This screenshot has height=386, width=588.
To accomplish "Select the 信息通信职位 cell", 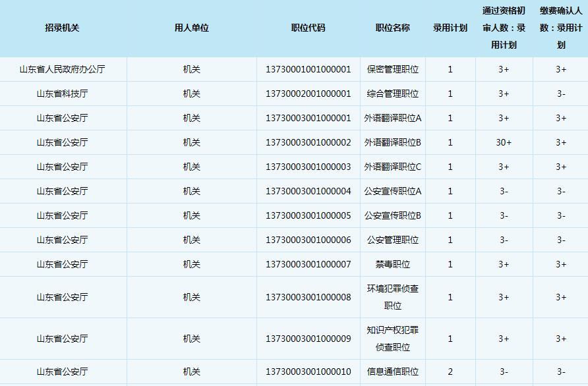I will point(393,372).
